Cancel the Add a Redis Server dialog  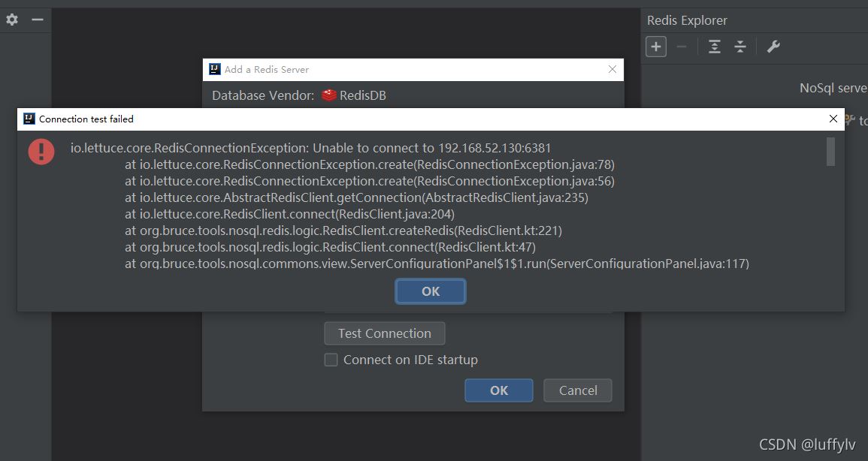pos(578,390)
